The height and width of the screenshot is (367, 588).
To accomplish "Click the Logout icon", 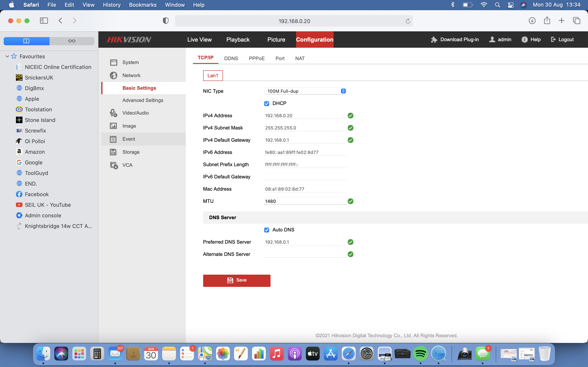I will pos(553,39).
